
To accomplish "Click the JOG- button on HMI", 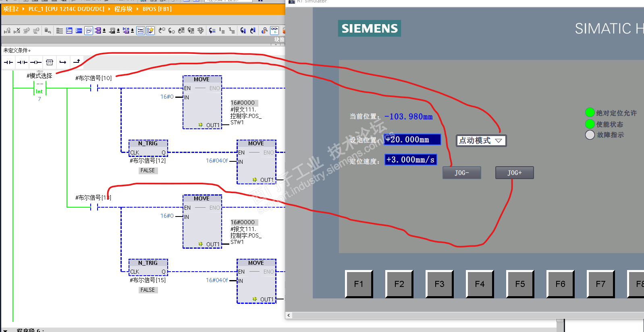I will pyautogui.click(x=462, y=173).
